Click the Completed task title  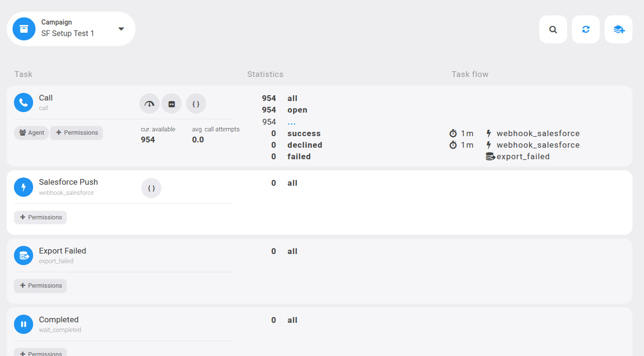[59, 319]
